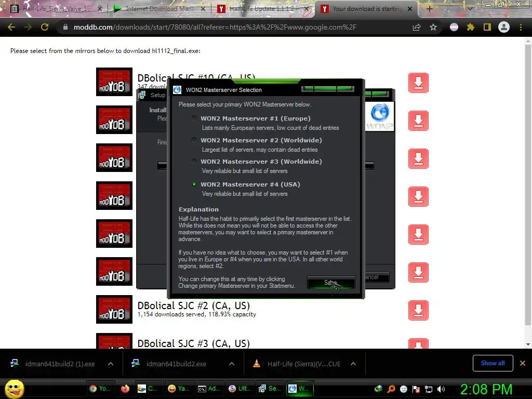Switch to W... WON2 taskbar item

coord(300,389)
